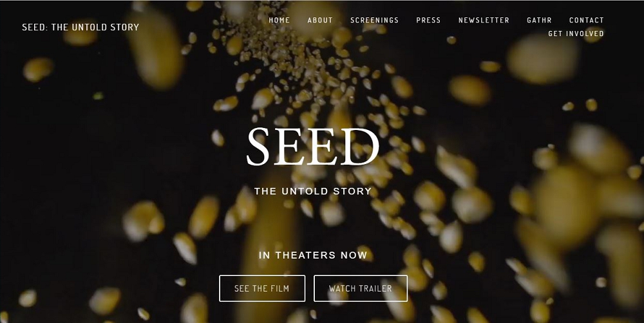Click the centered THE UNTOLD STORY subtitle
Viewport: 644px width, 323px height.
[313, 191]
